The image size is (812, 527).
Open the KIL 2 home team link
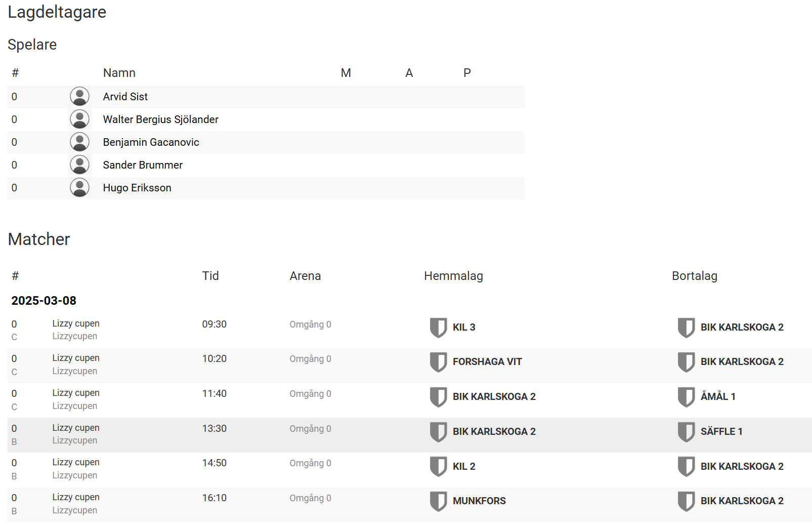(x=464, y=466)
